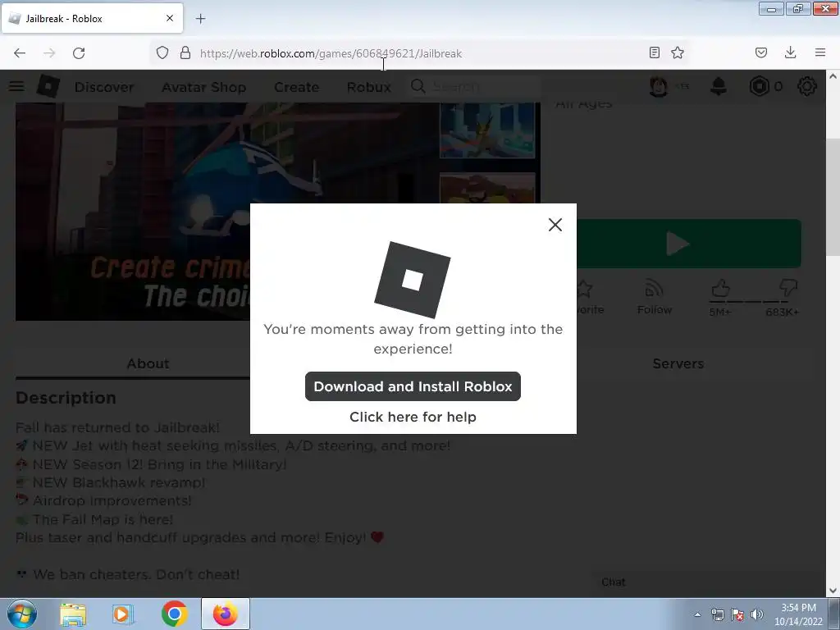Viewport: 840px width, 630px height.
Task: Open Google Chrome from the taskbar
Action: (x=174, y=614)
